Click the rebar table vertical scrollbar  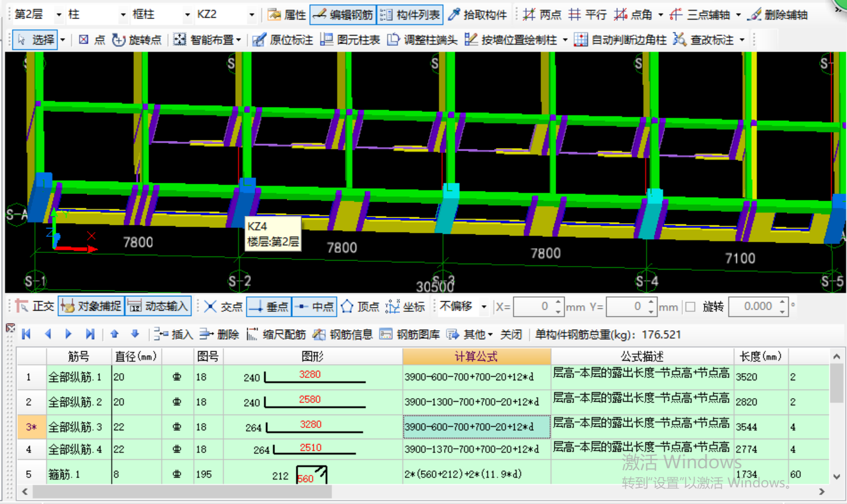836,384
